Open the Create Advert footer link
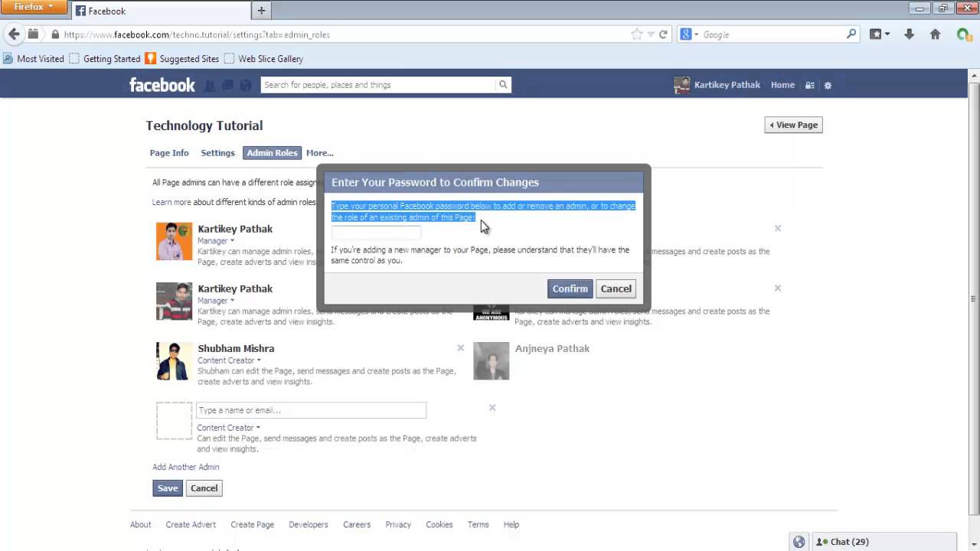Screen dimensions: 980x551 coord(191,524)
